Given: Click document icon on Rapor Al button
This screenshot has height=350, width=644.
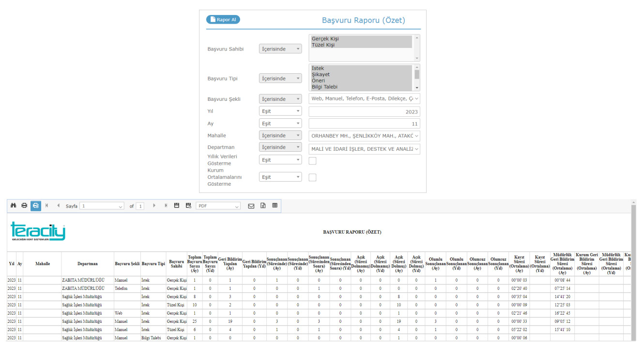Looking at the screenshot, I should [x=213, y=19].
